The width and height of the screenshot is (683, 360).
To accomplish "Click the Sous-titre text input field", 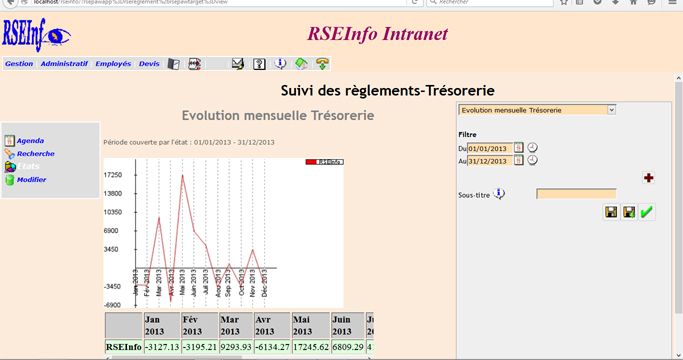I will click(x=576, y=194).
